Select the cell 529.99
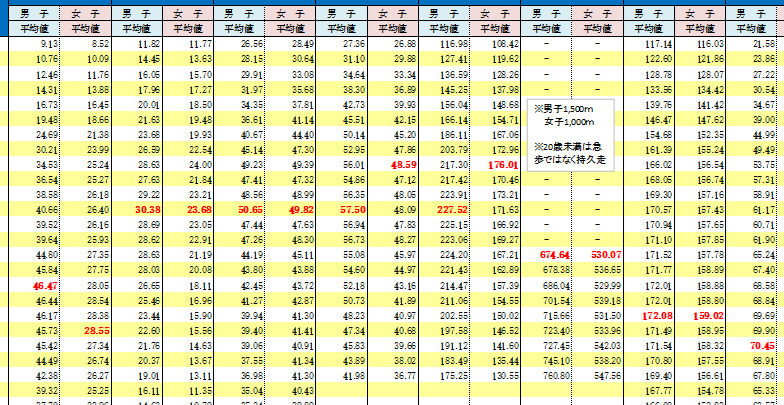 pos(608,285)
